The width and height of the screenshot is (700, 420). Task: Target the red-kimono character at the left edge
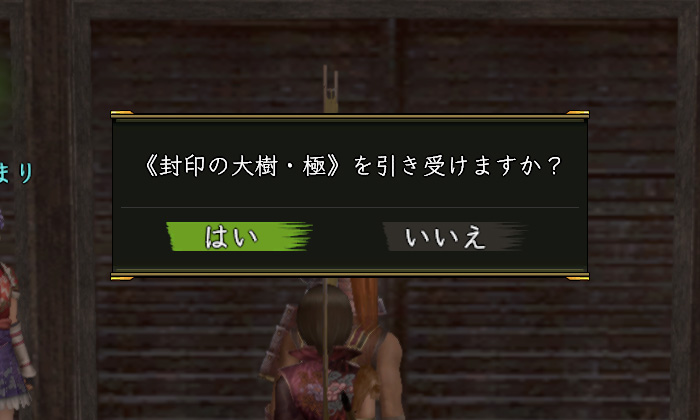click(x=14, y=339)
